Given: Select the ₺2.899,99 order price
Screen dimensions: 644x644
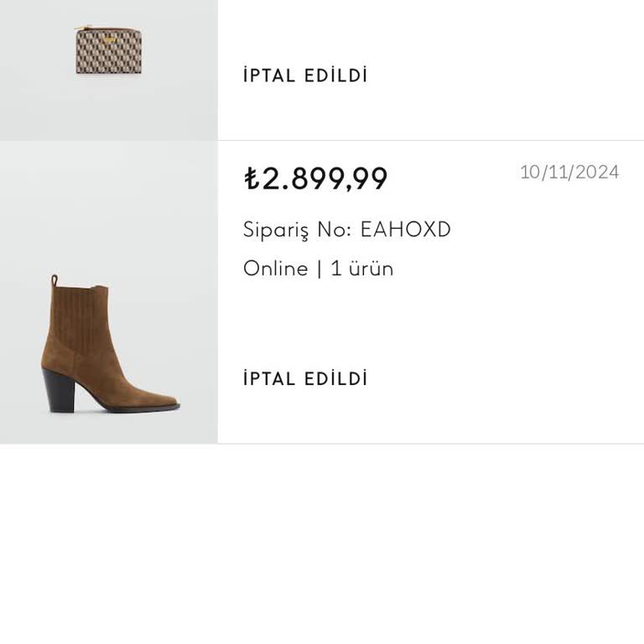Looking at the screenshot, I should (x=316, y=179).
